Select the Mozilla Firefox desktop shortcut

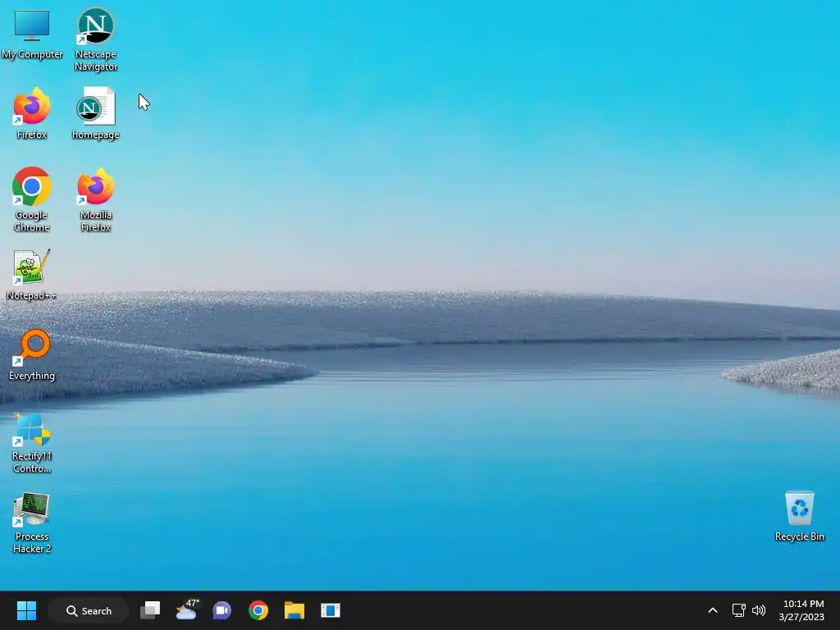[96, 199]
